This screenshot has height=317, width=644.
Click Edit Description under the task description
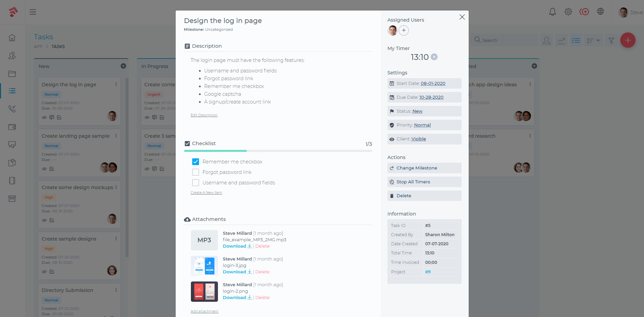204,115
